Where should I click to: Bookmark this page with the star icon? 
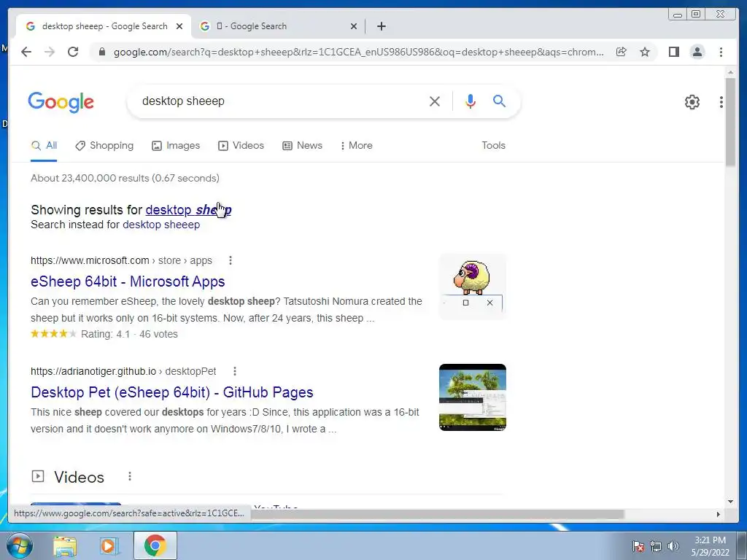click(645, 52)
